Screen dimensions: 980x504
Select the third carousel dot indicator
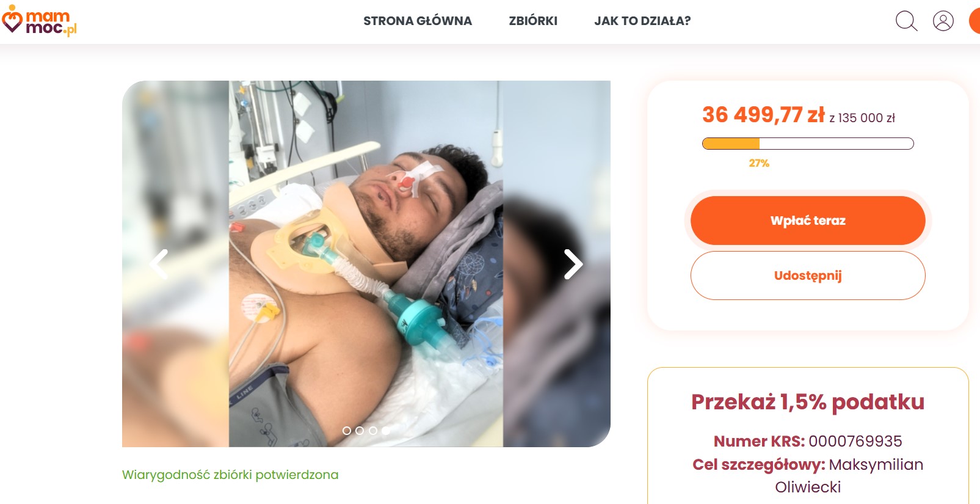(x=373, y=431)
